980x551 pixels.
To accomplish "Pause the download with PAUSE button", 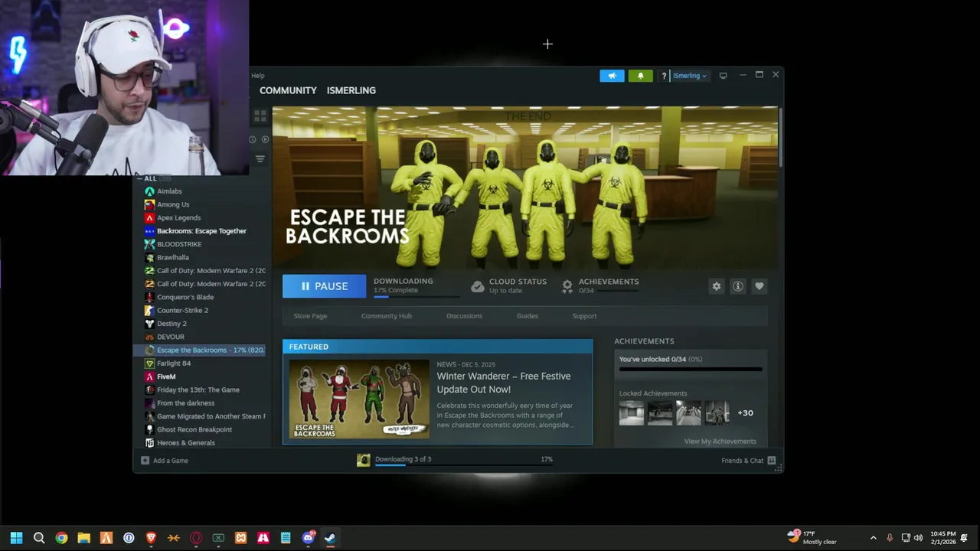I will coord(325,286).
